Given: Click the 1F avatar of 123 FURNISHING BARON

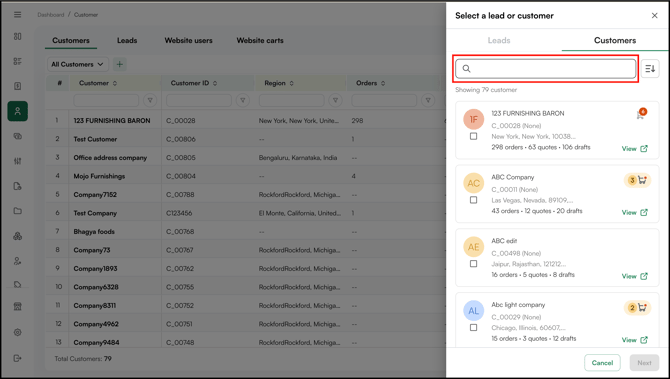Looking at the screenshot, I should (x=473, y=119).
